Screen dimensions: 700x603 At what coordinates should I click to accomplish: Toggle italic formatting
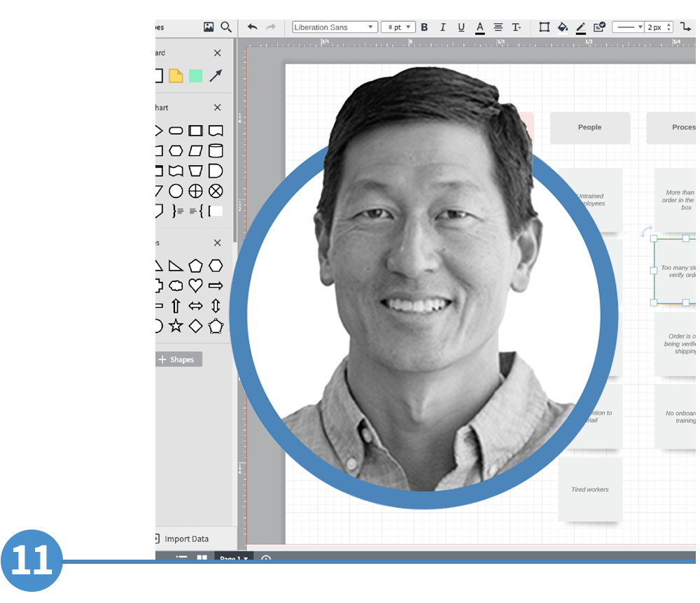pyautogui.click(x=443, y=27)
